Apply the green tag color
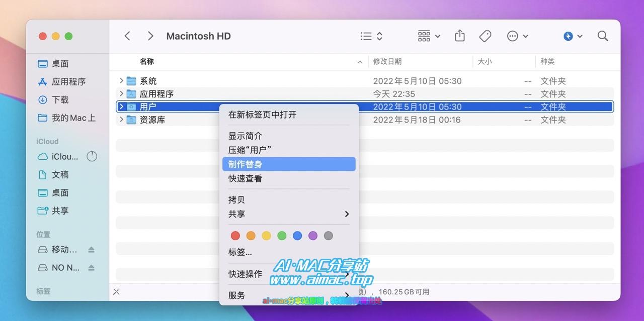644x321 pixels. (x=282, y=236)
